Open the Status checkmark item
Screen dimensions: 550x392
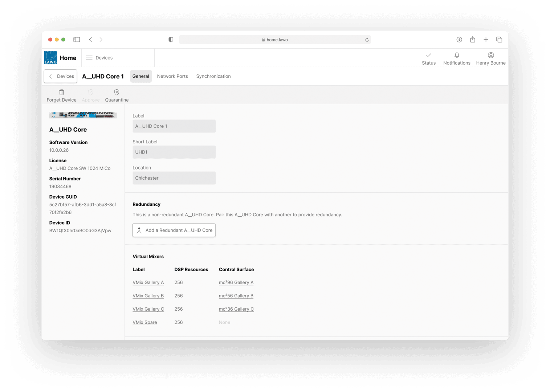[x=429, y=58]
